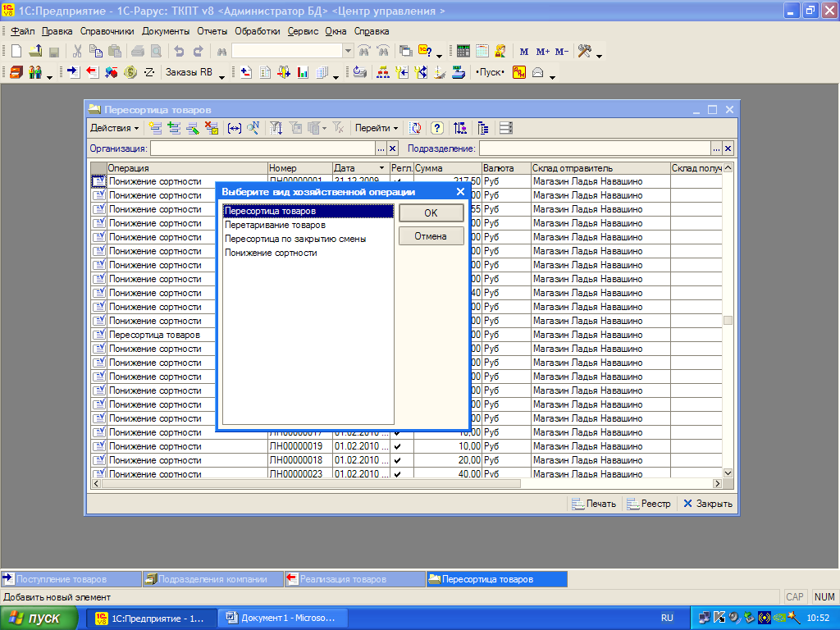Viewport: 840px width, 630px height.
Task: Expand the main toolbar search combo box arrow
Action: click(348, 52)
